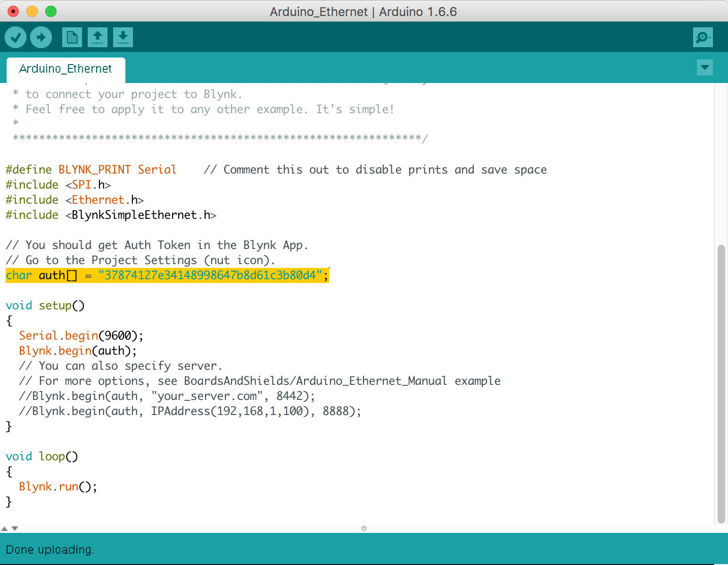Click the BlynkSimpleEthernet.h include line
This screenshot has width=728, height=565.
[111, 215]
